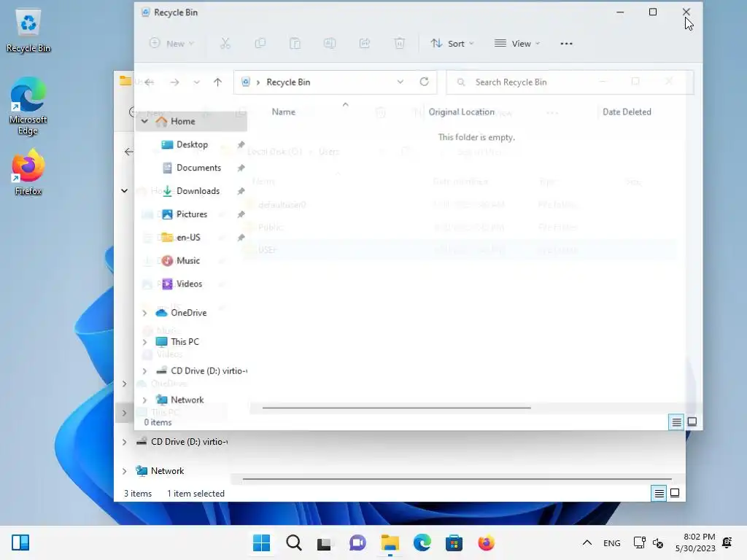The image size is (747, 560).
Task: Open en-US folder in navigation pane
Action: (x=188, y=237)
